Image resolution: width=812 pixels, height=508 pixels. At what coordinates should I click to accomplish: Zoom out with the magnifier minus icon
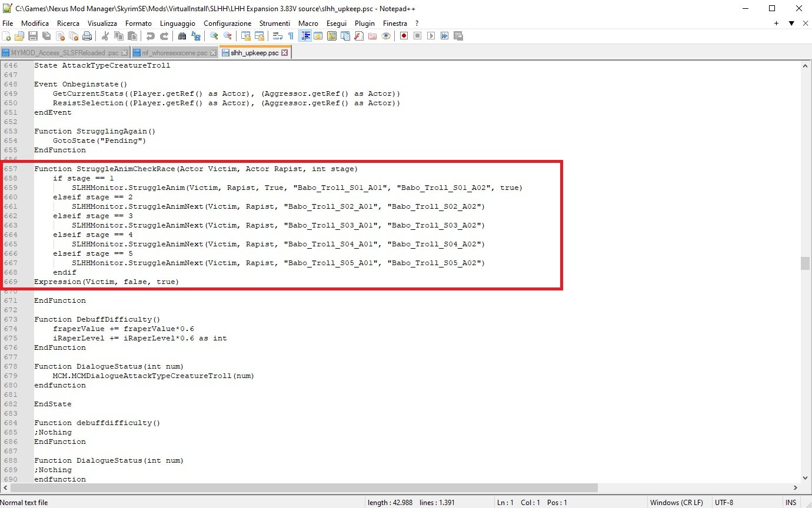click(x=228, y=36)
